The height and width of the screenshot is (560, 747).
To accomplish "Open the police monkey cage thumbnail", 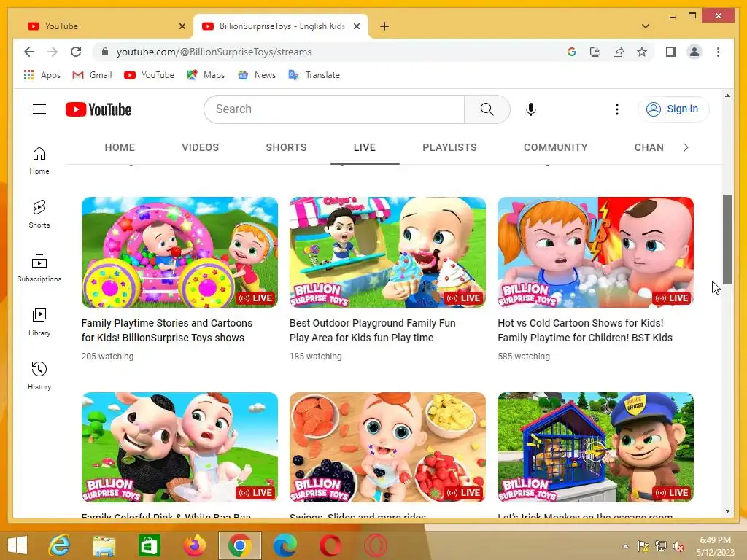I will point(595,447).
